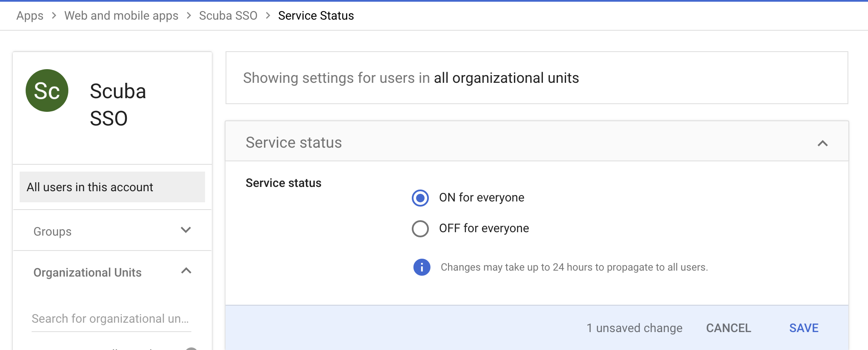Click the blue info icon
The width and height of the screenshot is (868, 350).
(422, 267)
